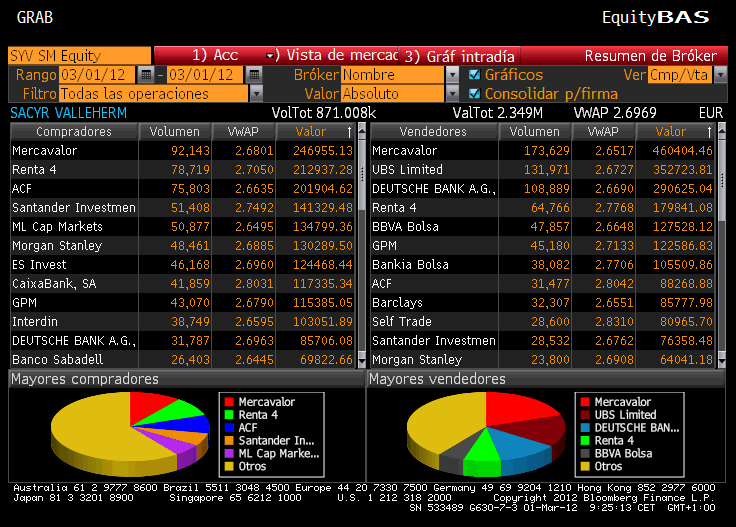
Task: Select BBVA Bolsa seller row
Action: click(543, 227)
